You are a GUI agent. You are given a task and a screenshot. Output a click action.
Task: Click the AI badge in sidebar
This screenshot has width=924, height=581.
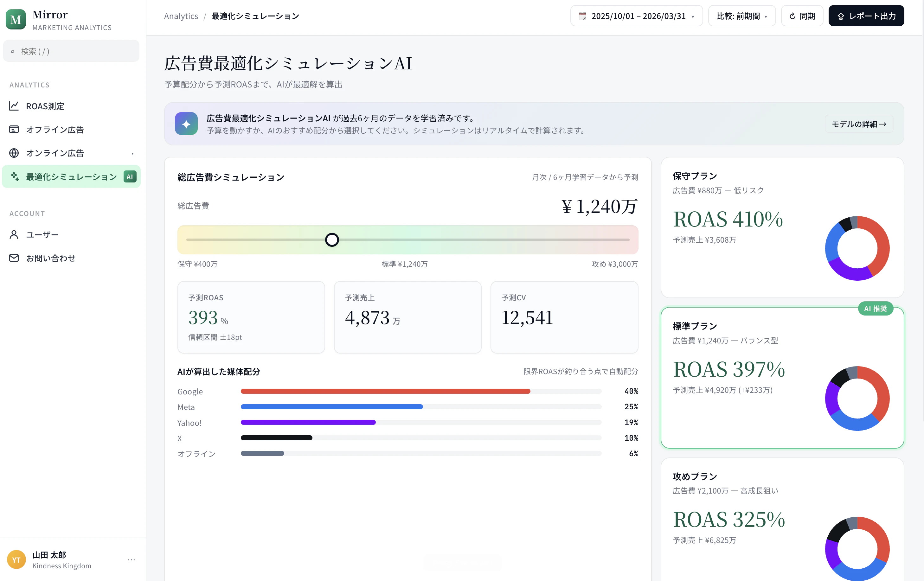130,176
